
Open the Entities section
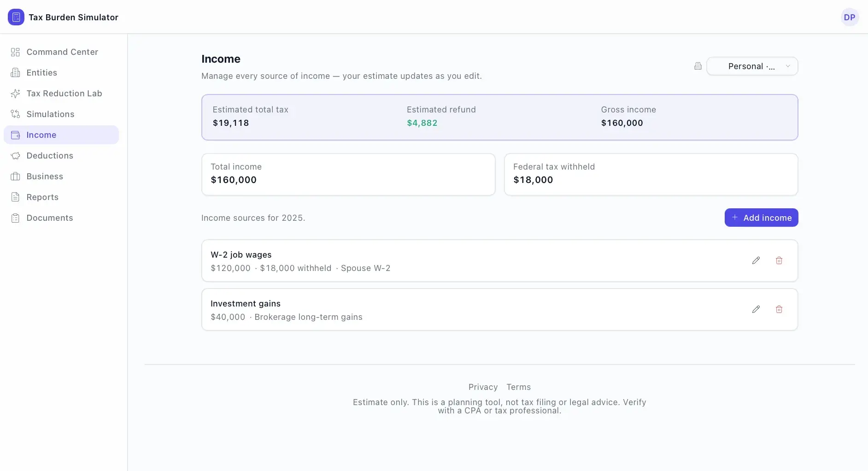[x=61, y=73]
